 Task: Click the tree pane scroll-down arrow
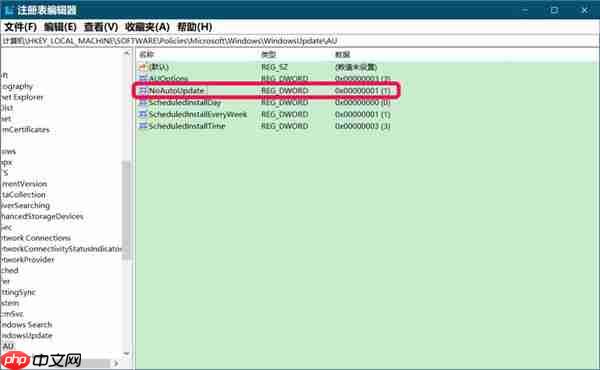tap(127, 353)
